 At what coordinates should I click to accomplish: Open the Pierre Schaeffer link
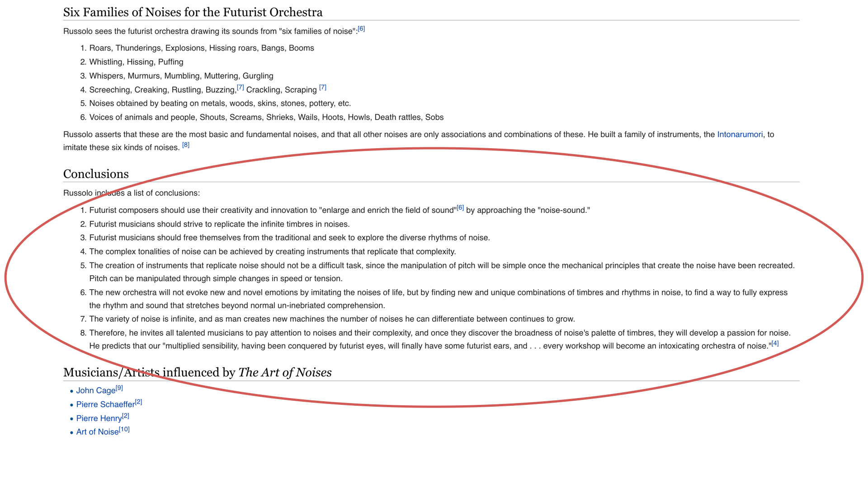pyautogui.click(x=105, y=404)
